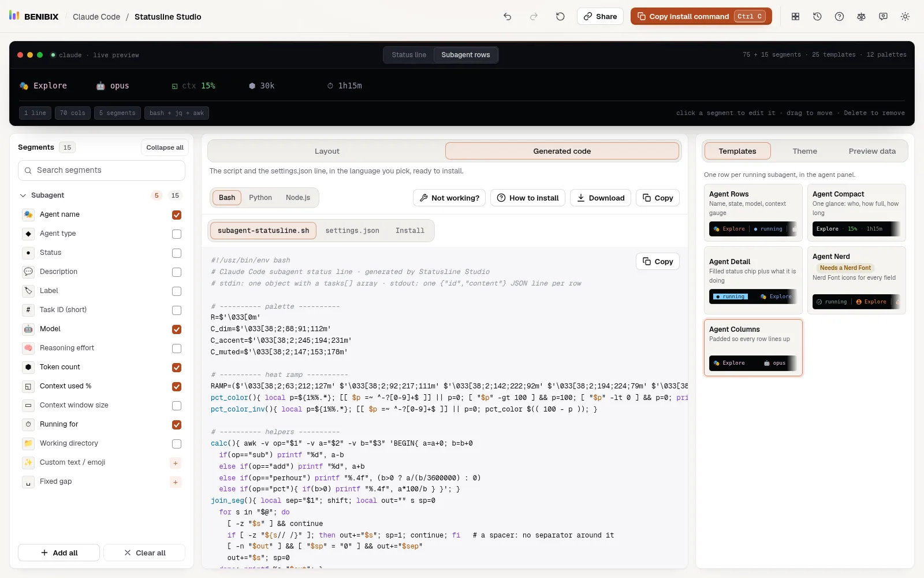Click the reset circular arrow icon

[560, 17]
